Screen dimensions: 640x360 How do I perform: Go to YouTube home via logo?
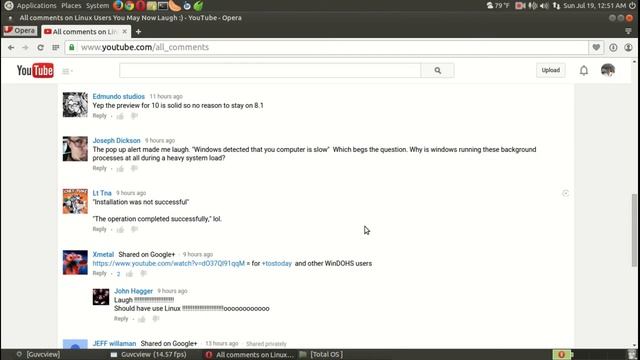(x=35, y=71)
